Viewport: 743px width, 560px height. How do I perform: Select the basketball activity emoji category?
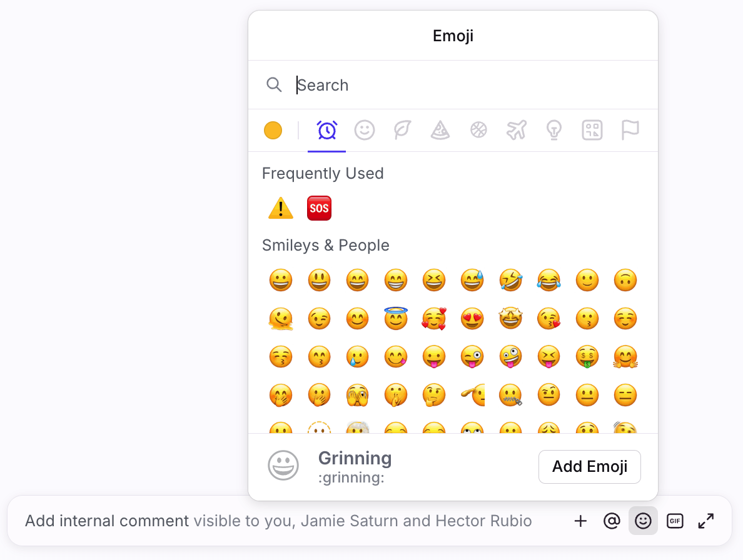pos(478,131)
